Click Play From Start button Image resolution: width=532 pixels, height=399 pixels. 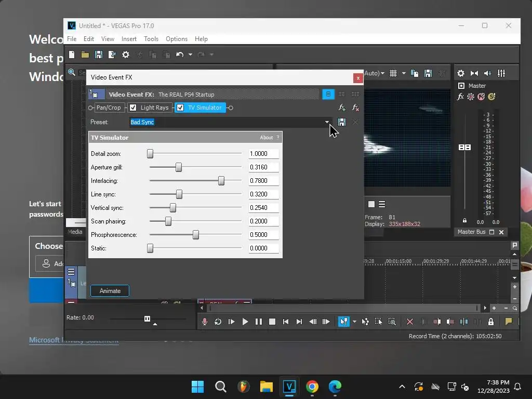pyautogui.click(x=231, y=322)
